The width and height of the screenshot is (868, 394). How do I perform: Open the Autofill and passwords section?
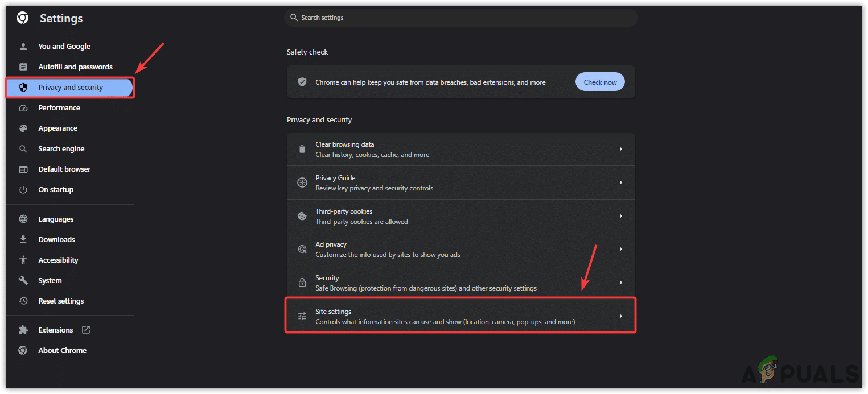coord(75,67)
